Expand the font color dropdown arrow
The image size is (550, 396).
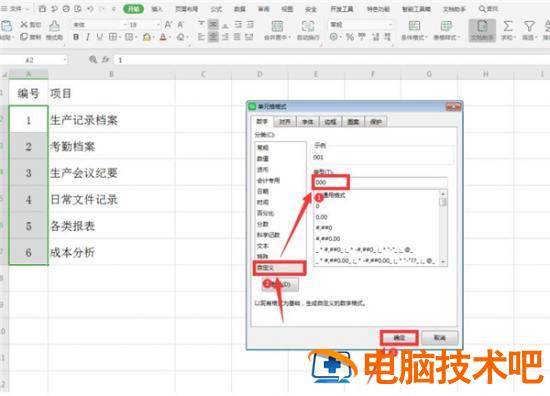click(x=169, y=37)
